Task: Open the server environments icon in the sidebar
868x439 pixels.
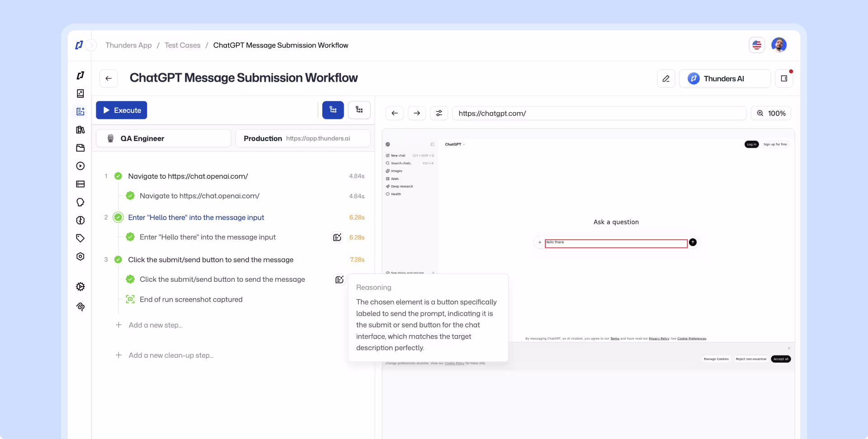Action: pyautogui.click(x=80, y=184)
